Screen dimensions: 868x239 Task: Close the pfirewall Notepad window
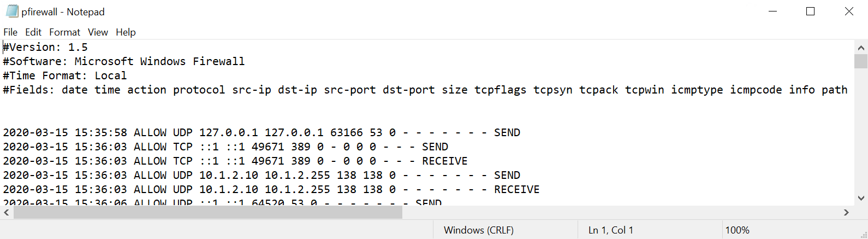[849, 11]
